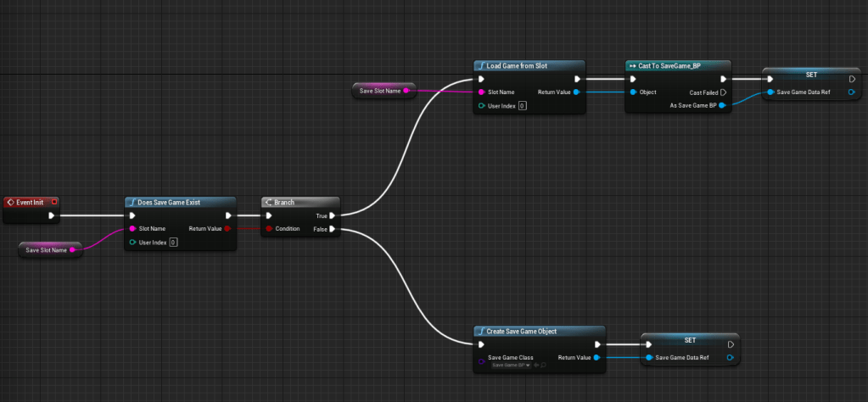Click the Branch node's True output pin
The height and width of the screenshot is (402, 868).
[x=333, y=215]
